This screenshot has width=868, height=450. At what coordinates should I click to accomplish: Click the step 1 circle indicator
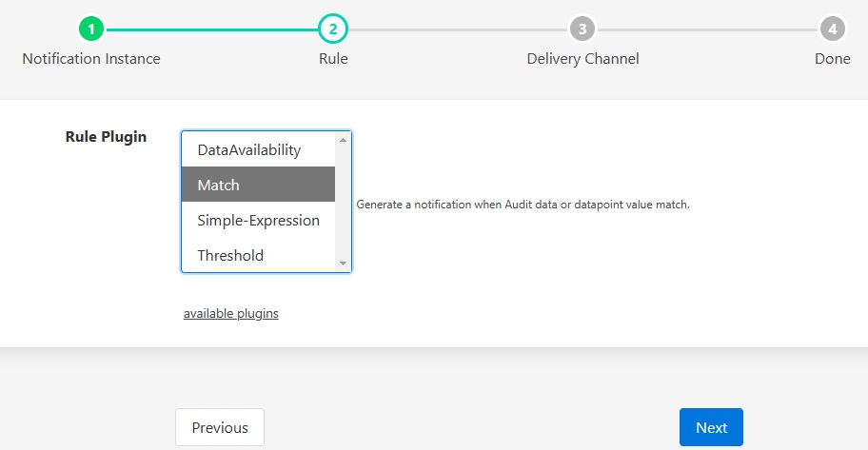point(91,29)
